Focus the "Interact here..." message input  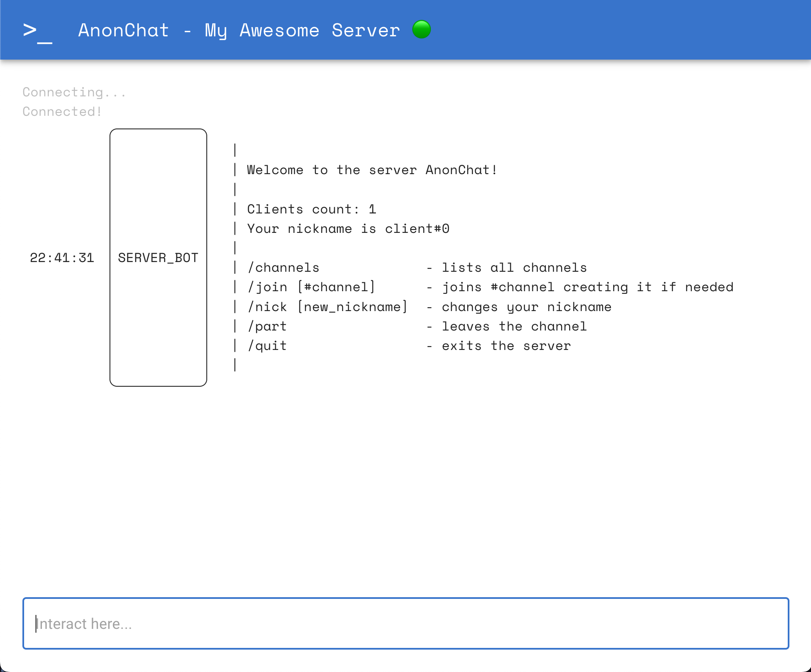tap(405, 623)
